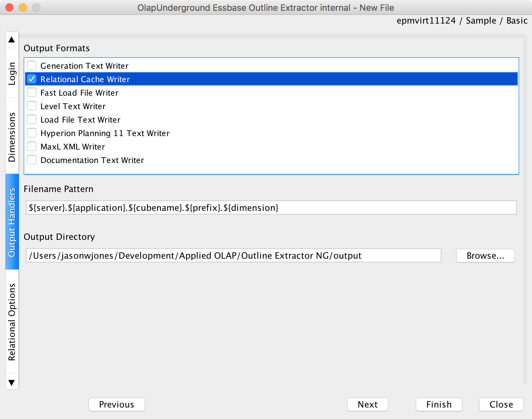This screenshot has width=532, height=419.
Task: Click the vertical scrollbar on the right edge
Action: [525, 209]
